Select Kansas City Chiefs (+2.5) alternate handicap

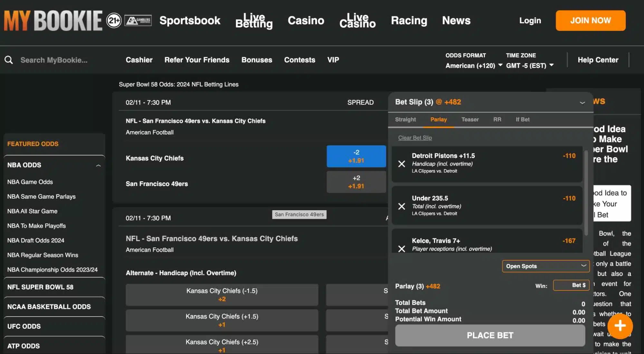click(x=222, y=345)
